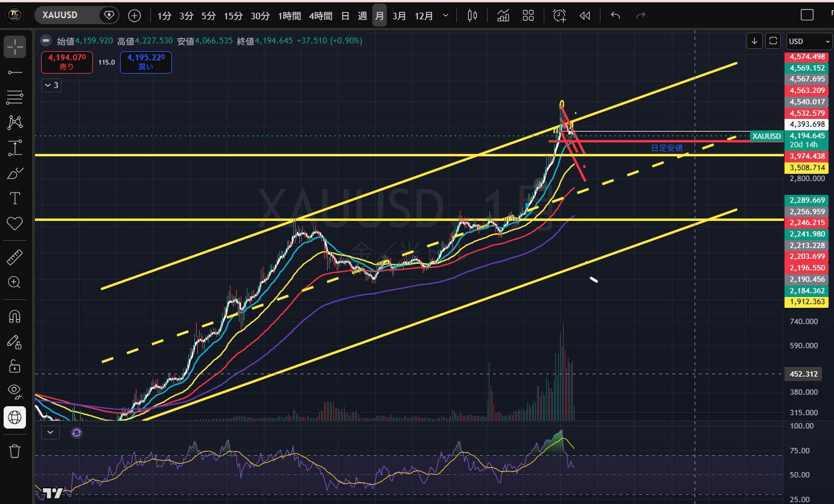The width and height of the screenshot is (834, 504).
Task: Activate the zoom-in magnifier tool
Action: [x=14, y=282]
